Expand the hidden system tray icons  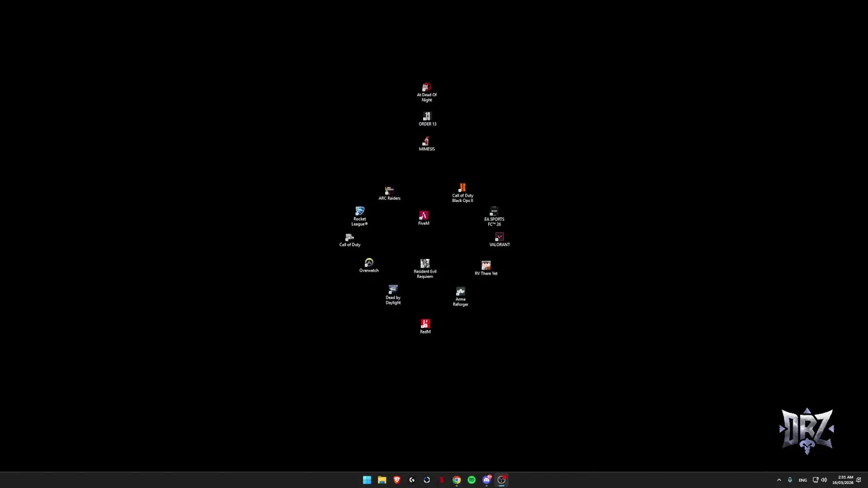click(x=778, y=480)
